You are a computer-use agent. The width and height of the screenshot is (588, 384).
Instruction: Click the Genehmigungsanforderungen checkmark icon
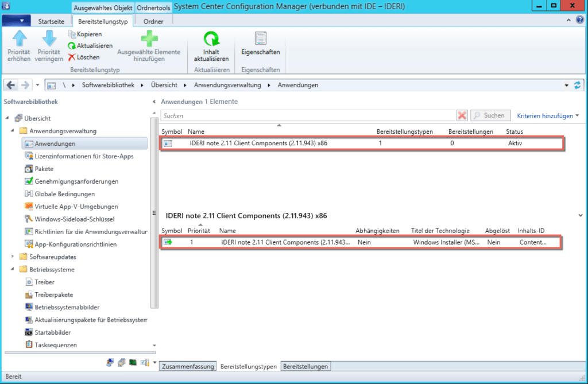29,181
